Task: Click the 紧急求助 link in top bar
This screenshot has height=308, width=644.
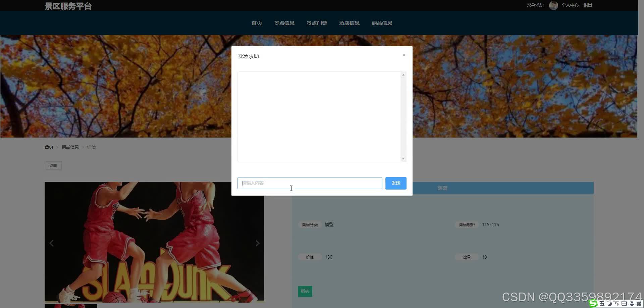Action: click(535, 5)
